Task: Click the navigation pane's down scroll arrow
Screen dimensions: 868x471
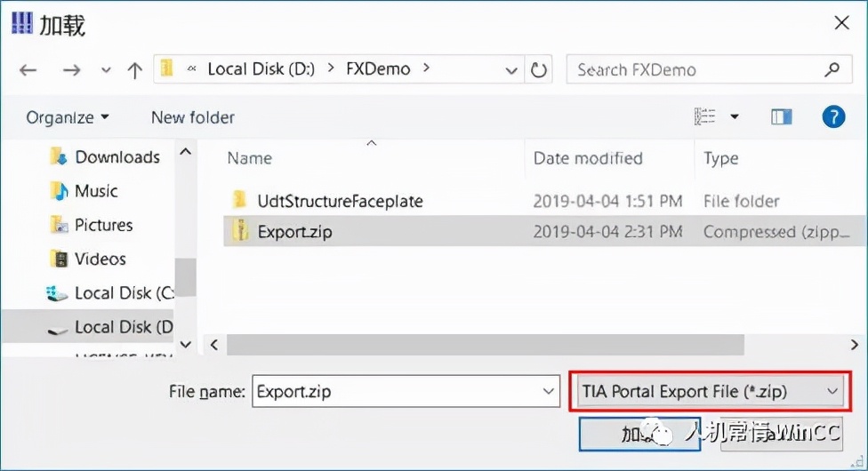Action: tap(186, 345)
